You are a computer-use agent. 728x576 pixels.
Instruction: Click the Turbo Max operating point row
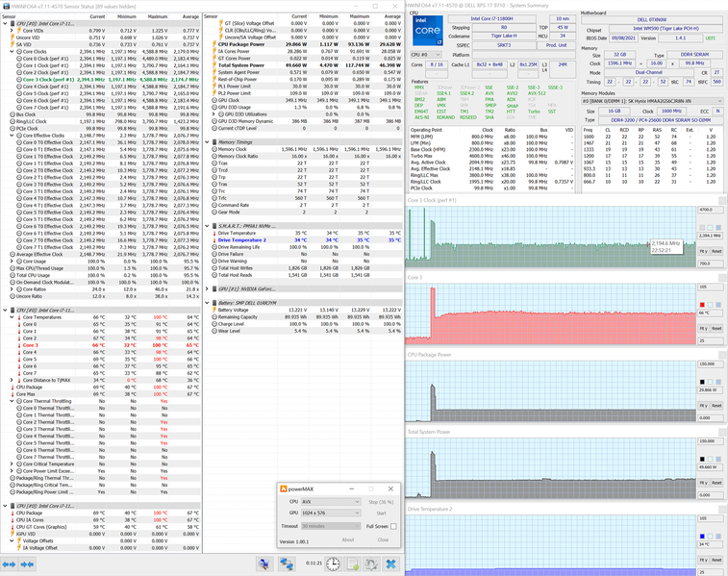pos(491,156)
